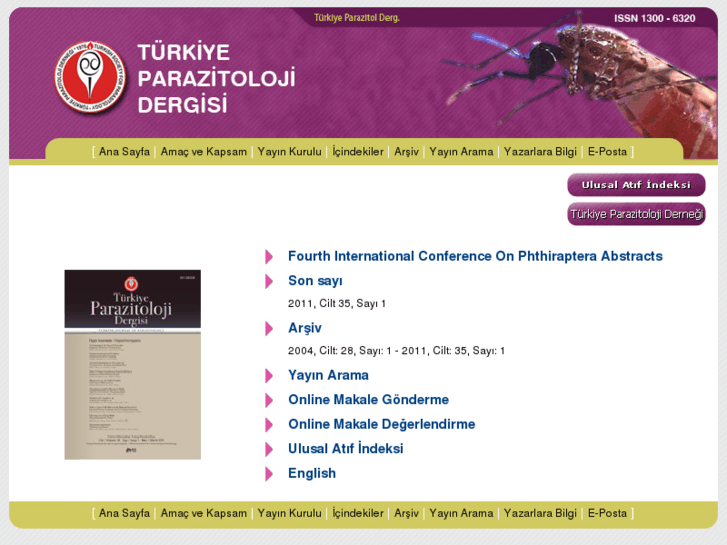This screenshot has height=545, width=727.
Task: Click E-Posta in the top navigation
Action: coord(607,152)
